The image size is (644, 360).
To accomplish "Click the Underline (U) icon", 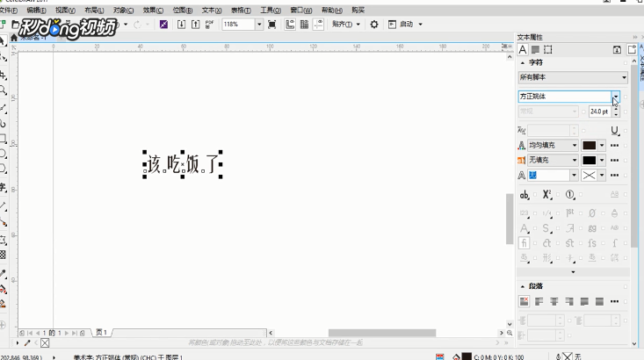I will [614, 131].
